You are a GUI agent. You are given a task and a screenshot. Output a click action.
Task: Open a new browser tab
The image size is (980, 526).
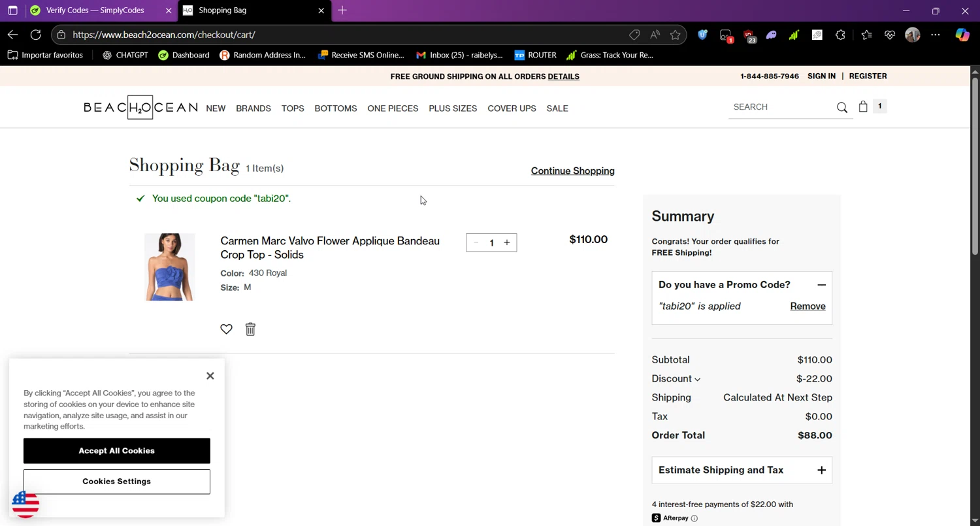click(x=342, y=10)
